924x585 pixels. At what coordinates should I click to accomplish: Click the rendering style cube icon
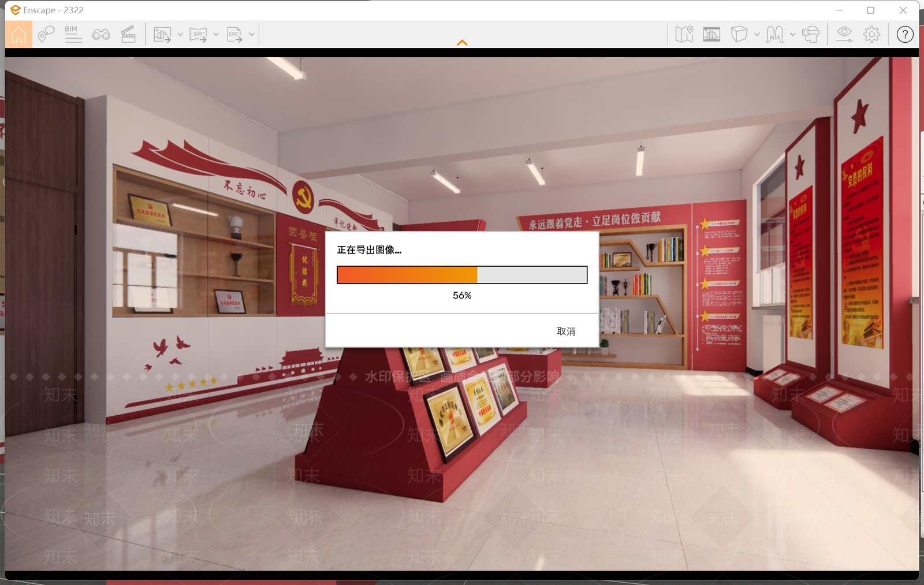tap(739, 35)
